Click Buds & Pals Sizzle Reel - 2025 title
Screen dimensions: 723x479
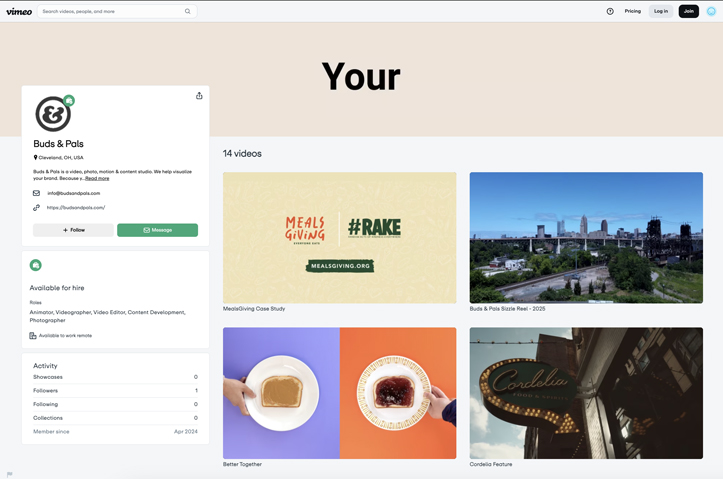pos(507,309)
